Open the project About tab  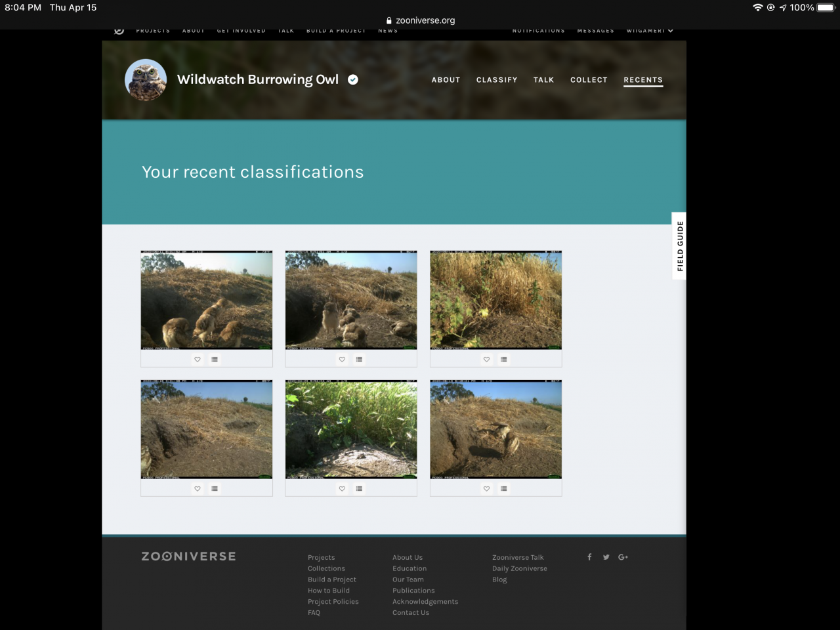click(446, 80)
